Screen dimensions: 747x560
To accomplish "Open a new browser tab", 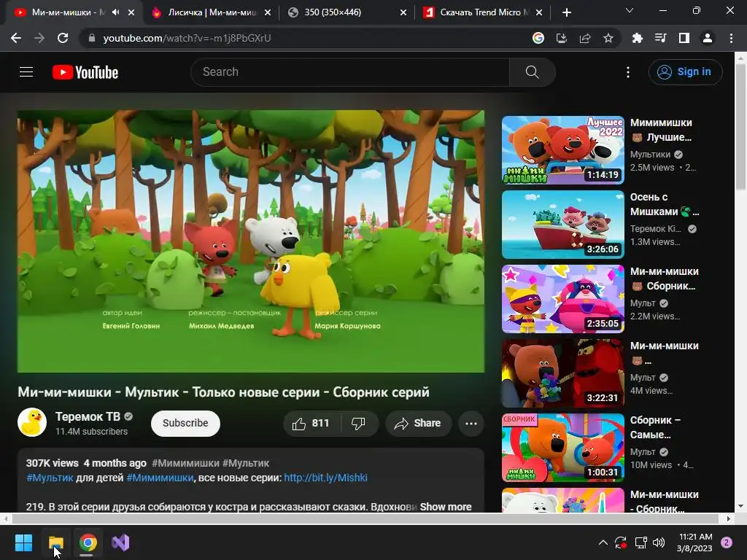I will [x=566, y=12].
